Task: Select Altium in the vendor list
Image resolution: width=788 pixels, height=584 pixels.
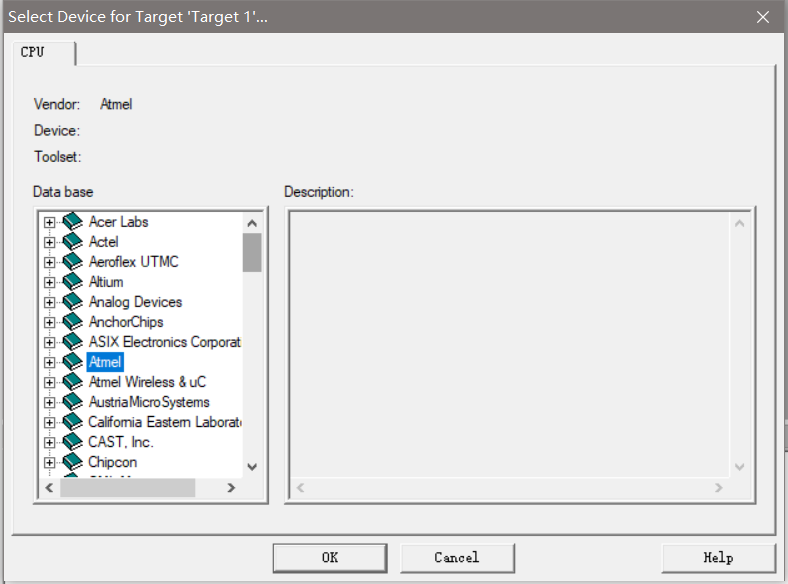Action: pos(106,282)
